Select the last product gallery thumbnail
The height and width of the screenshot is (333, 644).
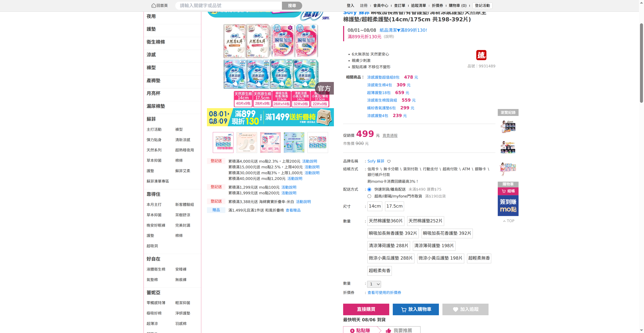point(317,143)
